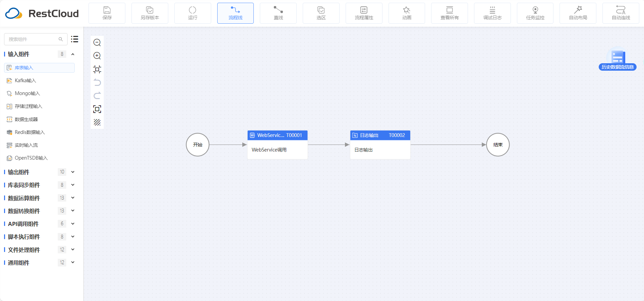The image size is (644, 301).
Task: Click the 开始 start node
Action: click(198, 145)
